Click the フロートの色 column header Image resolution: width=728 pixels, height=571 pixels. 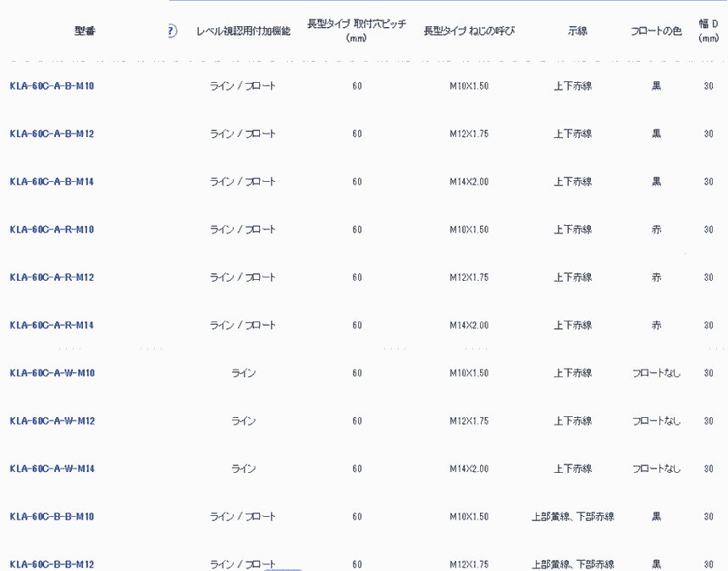[656, 31]
